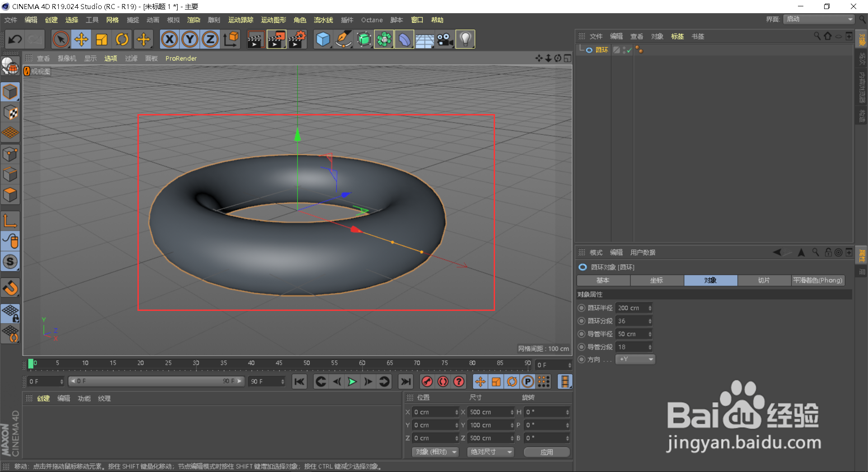Add a Cube primitive object
This screenshot has height=472, width=868.
pos(323,39)
